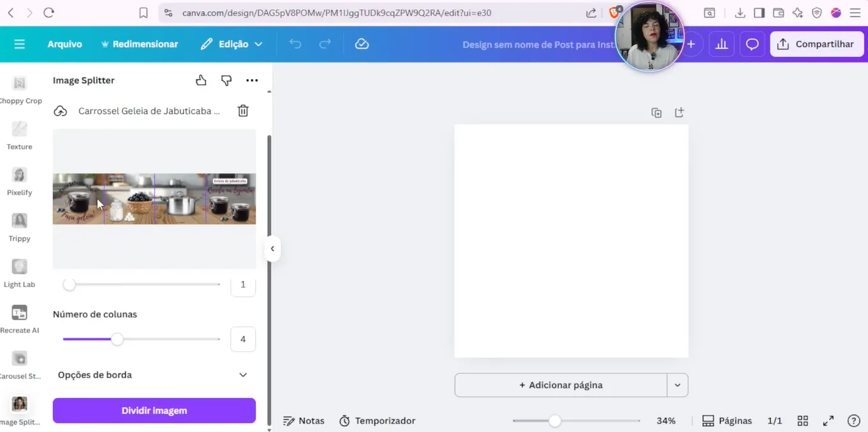The width and height of the screenshot is (868, 432).
Task: Toggle fullscreen presentation mode
Action: [828, 421]
